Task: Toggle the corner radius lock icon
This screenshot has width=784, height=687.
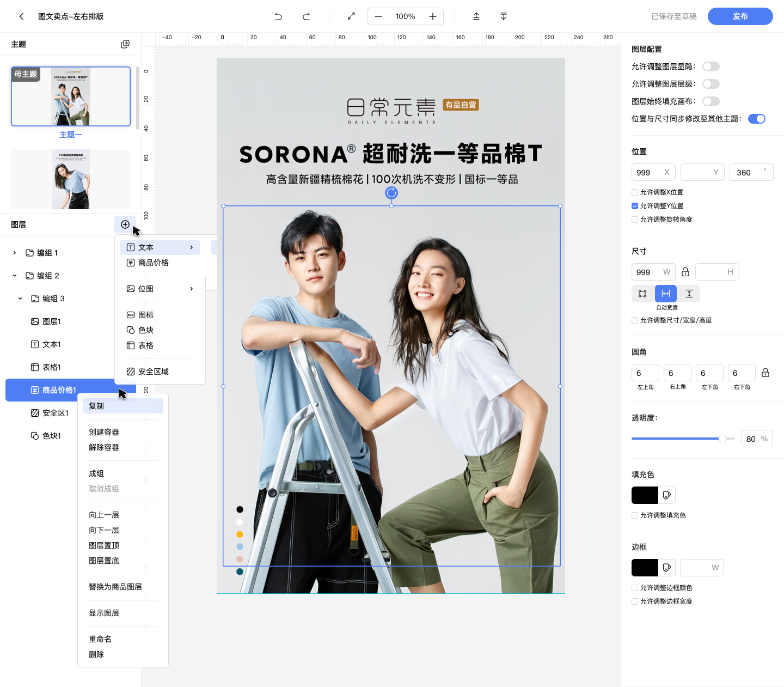Action: pos(765,373)
